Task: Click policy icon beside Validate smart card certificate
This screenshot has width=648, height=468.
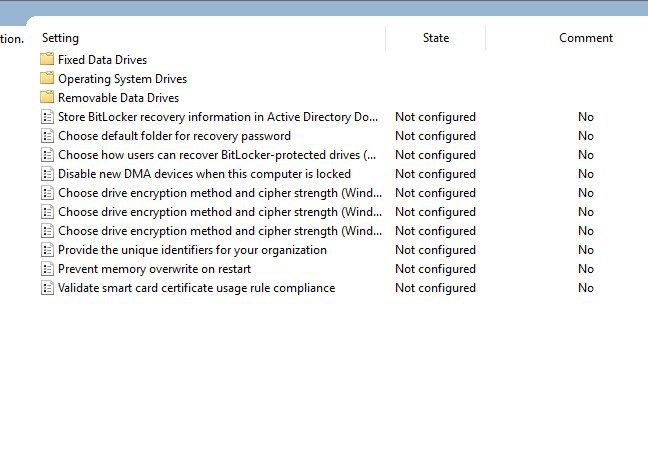Action: pos(48,288)
